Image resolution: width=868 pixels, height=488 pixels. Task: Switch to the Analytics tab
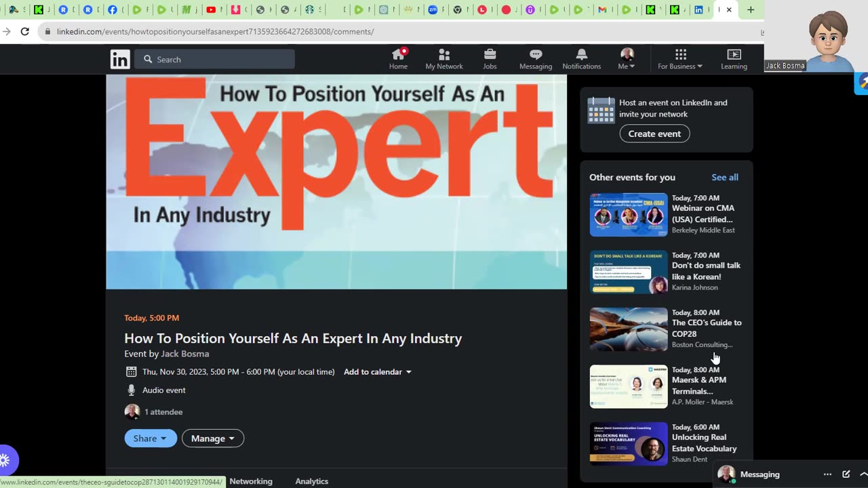click(x=312, y=481)
